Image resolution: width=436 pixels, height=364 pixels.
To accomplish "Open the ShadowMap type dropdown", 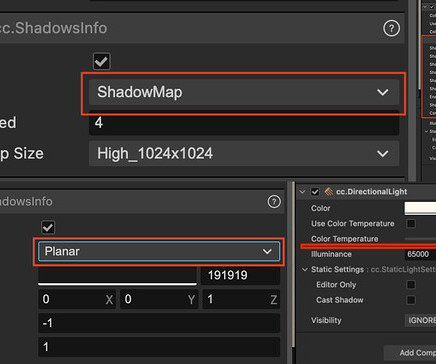I will coord(244,92).
